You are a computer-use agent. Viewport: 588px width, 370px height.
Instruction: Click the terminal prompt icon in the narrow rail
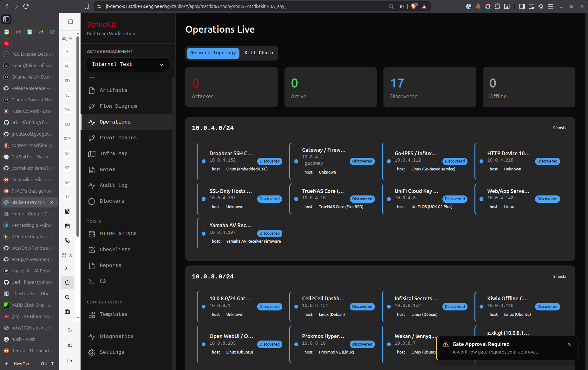point(67,268)
